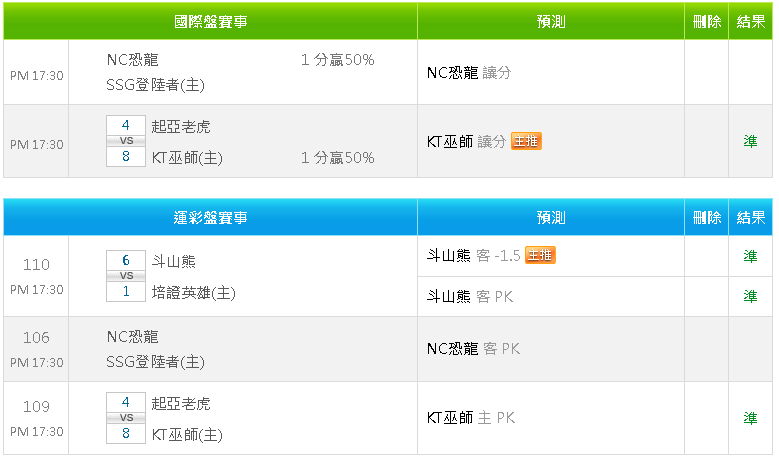Click the 主推 badge beside 斗山熊 客 -1.5
779x463 pixels.
tap(540, 256)
